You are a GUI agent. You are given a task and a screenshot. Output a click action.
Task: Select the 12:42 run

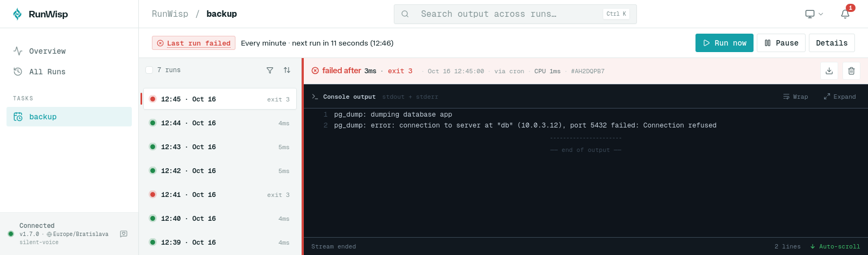point(220,171)
